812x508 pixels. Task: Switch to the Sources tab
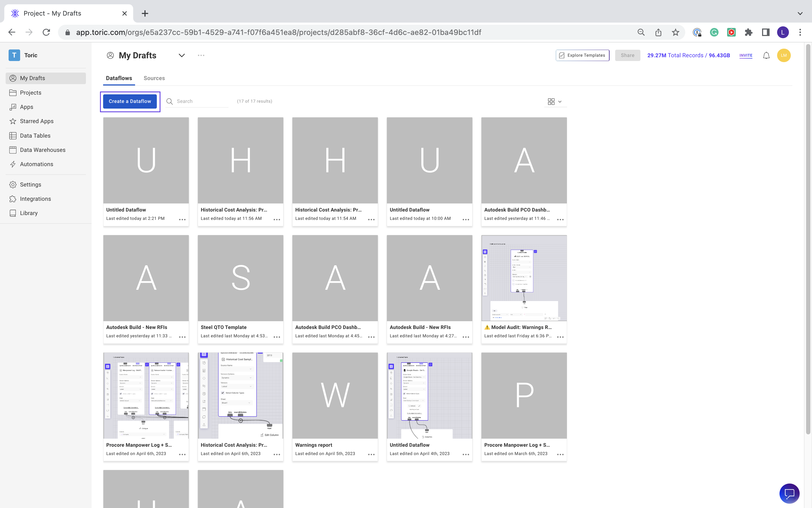(x=154, y=78)
